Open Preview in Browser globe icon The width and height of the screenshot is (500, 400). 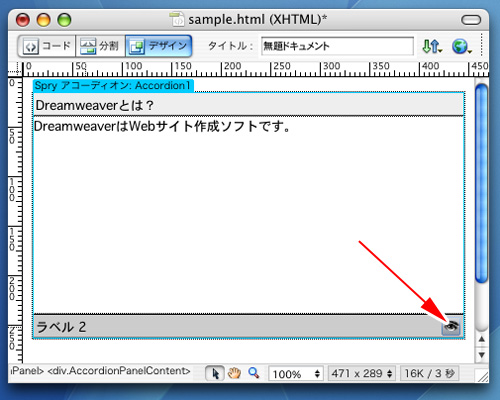point(462,46)
